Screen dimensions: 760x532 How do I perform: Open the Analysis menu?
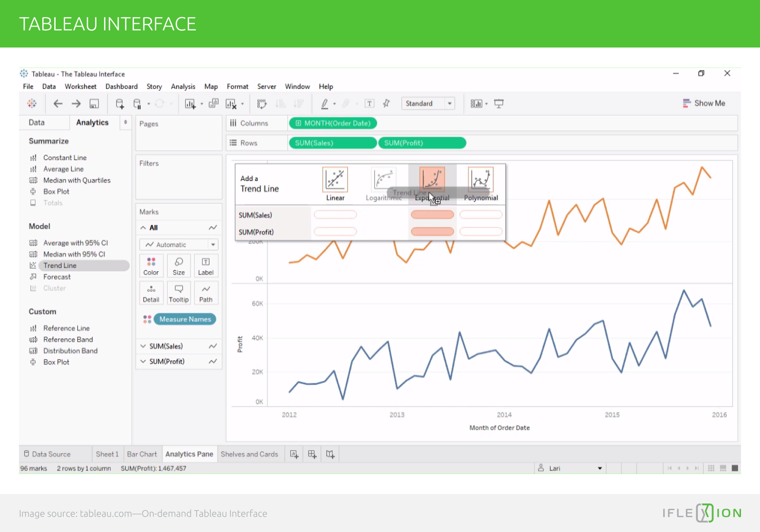183,86
